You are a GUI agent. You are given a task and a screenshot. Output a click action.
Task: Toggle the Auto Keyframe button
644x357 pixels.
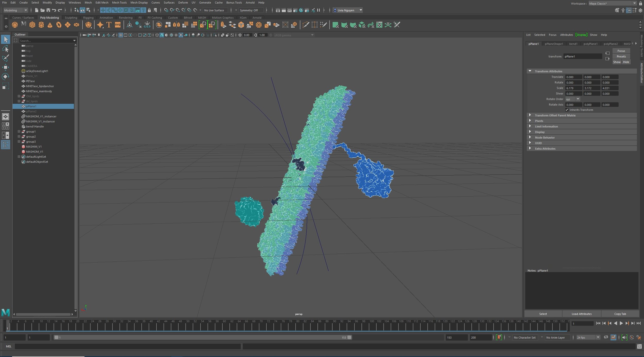point(499,337)
